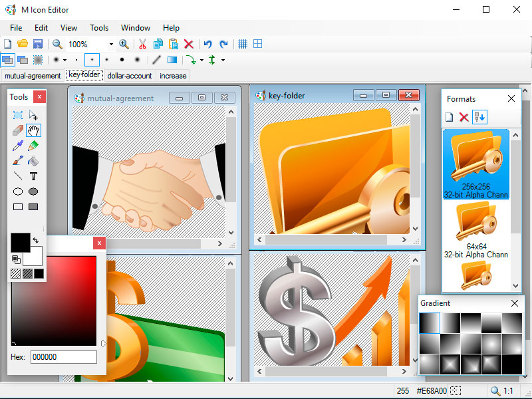The height and width of the screenshot is (399, 532).
Task: Switch to the dollar-account tab
Action: [129, 76]
